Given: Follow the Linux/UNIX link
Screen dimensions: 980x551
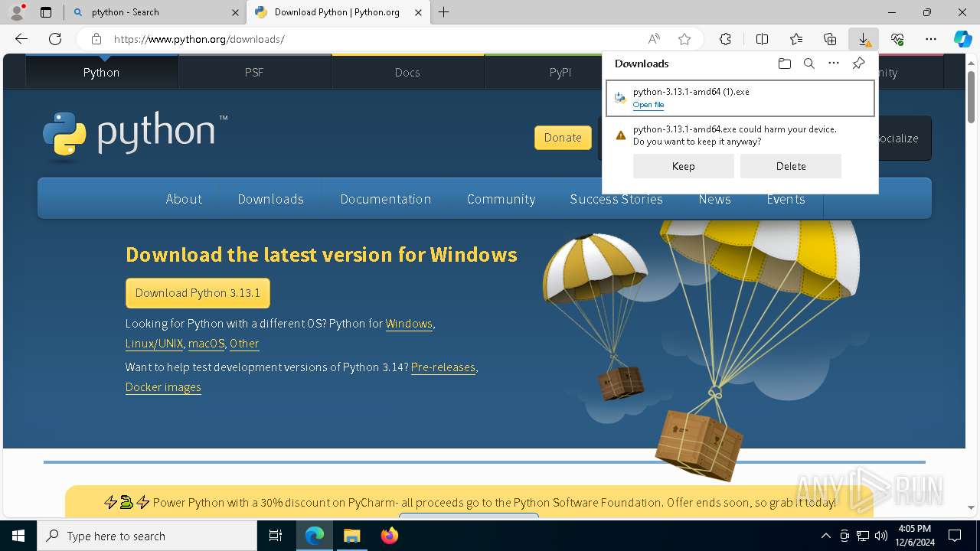Looking at the screenshot, I should (154, 344).
